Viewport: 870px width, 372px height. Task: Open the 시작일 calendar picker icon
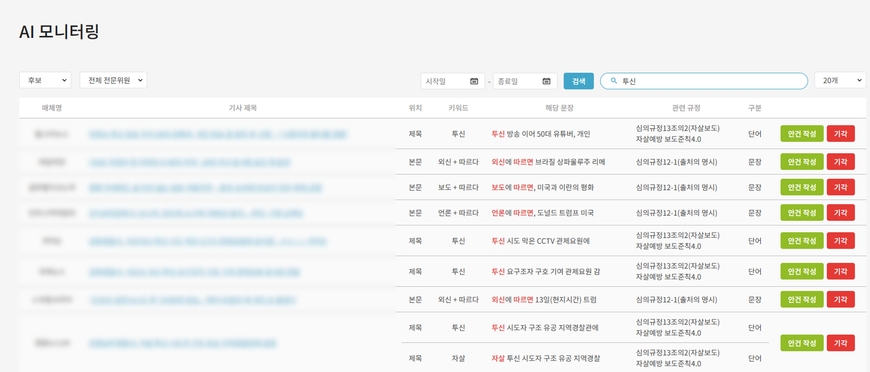coord(474,81)
